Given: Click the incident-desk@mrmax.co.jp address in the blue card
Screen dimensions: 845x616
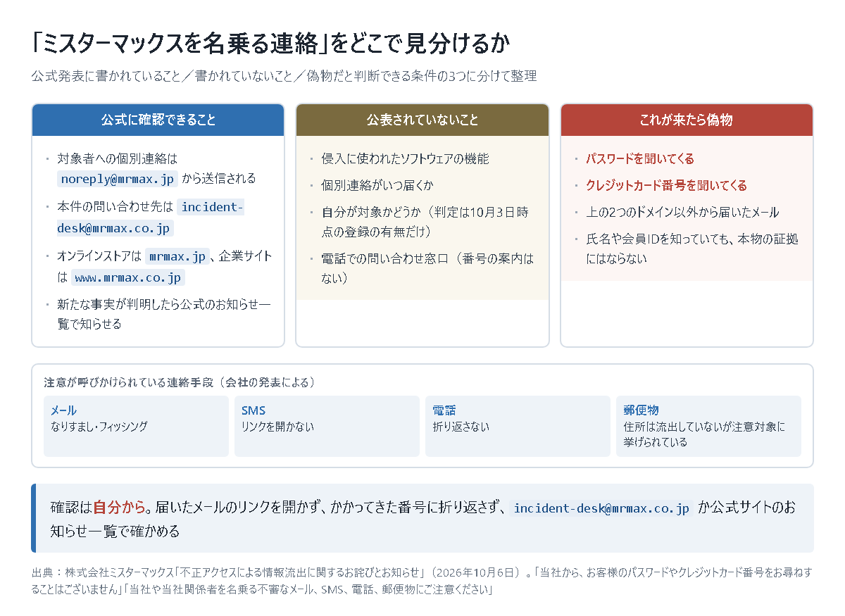Looking at the screenshot, I should pos(150,218).
